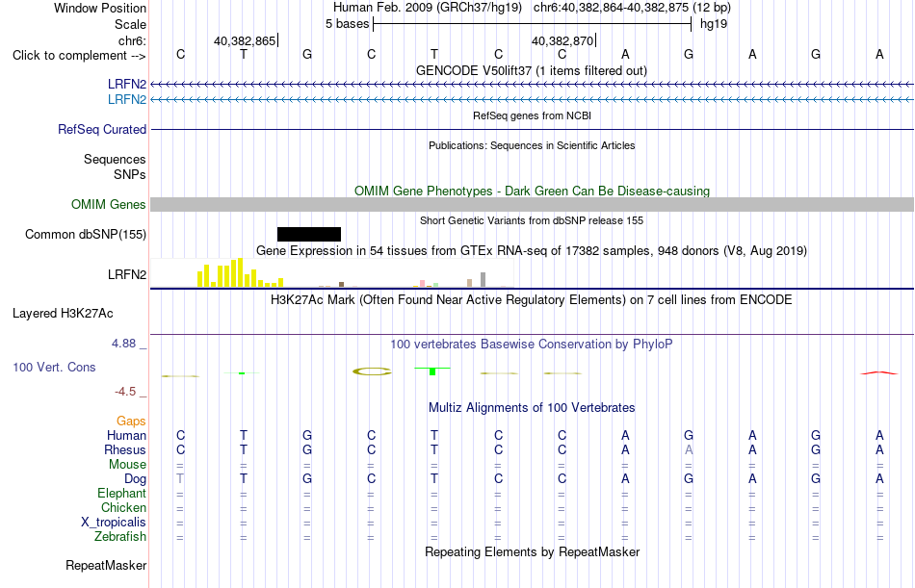Click the 'hg19' text beside scale bar
Screen dimensions: 915x588
(x=714, y=24)
